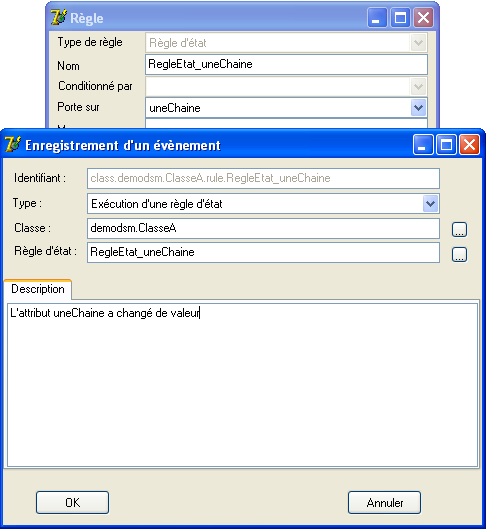Maximize the Règle window
The image size is (486, 529).
click(x=400, y=18)
